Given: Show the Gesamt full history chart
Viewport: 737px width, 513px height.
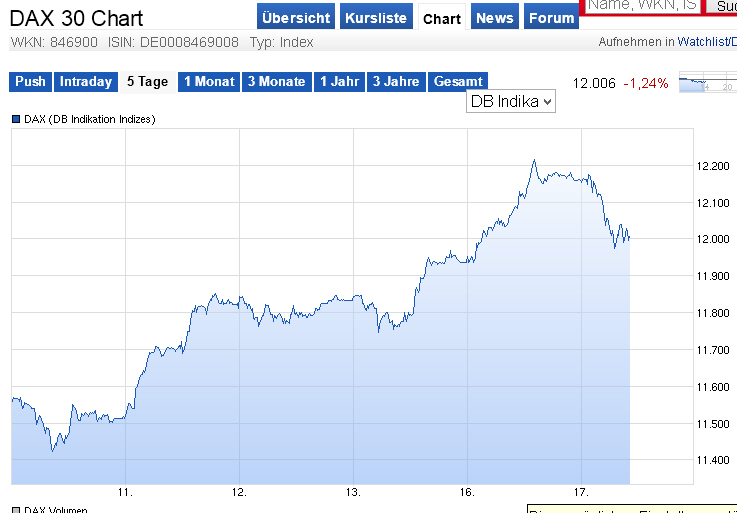Looking at the screenshot, I should pos(458,82).
